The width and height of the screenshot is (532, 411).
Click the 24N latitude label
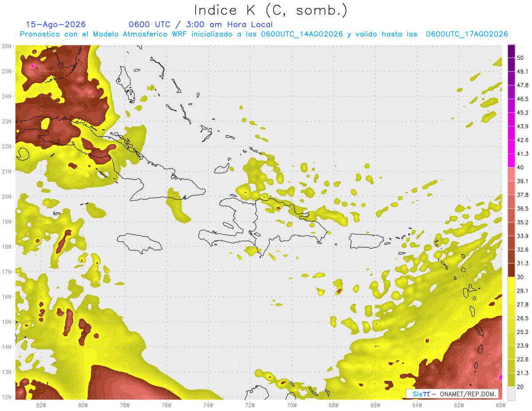(6, 96)
